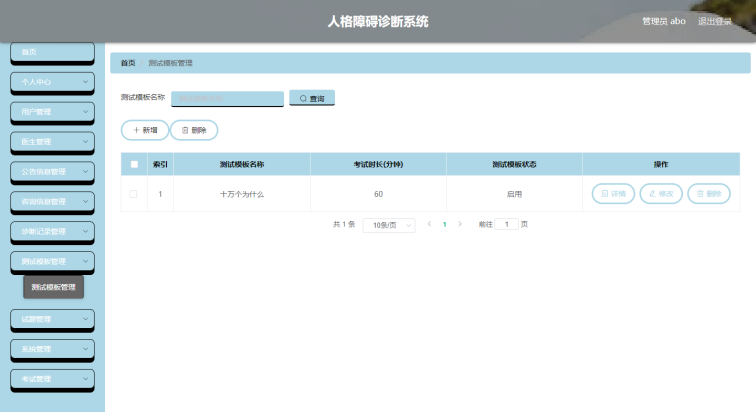Viewport: 756px width, 413px height.
Task: Click the 操作 column header
Action: coord(661,164)
